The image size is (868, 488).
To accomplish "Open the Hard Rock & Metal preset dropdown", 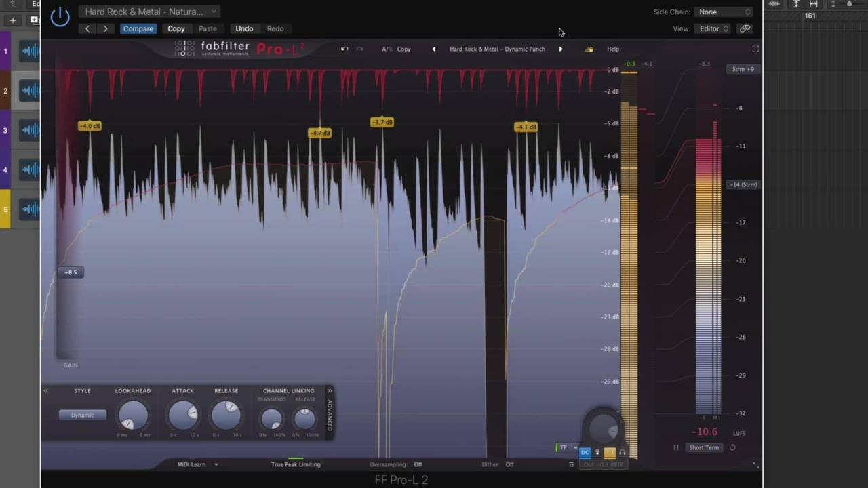I will (149, 12).
